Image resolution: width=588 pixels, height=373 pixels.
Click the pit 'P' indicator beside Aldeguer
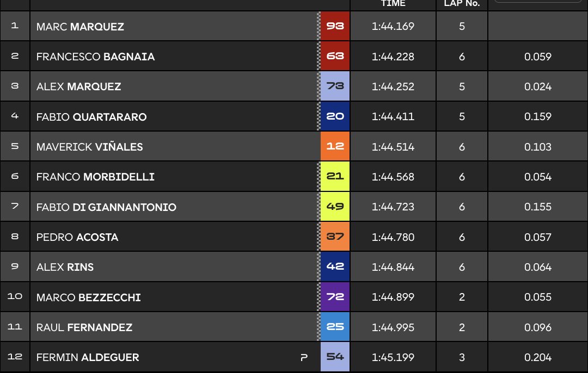304,358
